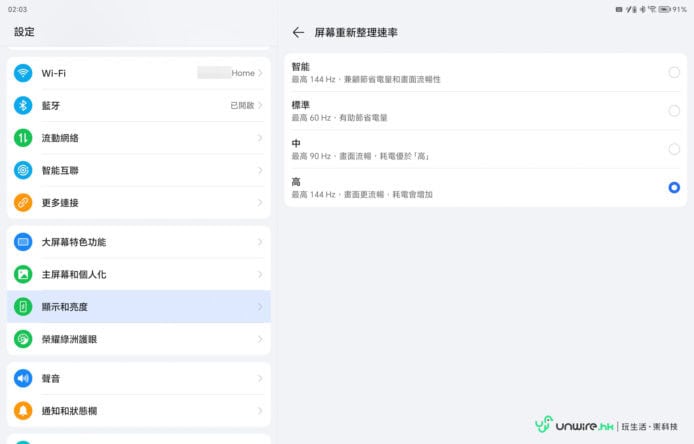Tap the Wi-Fi icon in settings list
694x444 pixels.
[23, 73]
